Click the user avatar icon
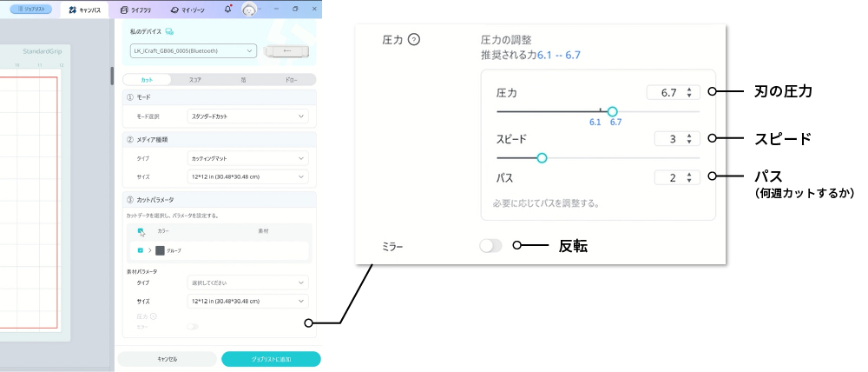 tap(250, 9)
